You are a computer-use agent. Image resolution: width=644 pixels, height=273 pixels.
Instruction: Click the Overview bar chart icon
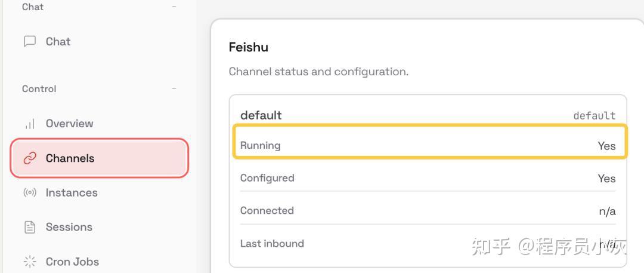click(29, 124)
